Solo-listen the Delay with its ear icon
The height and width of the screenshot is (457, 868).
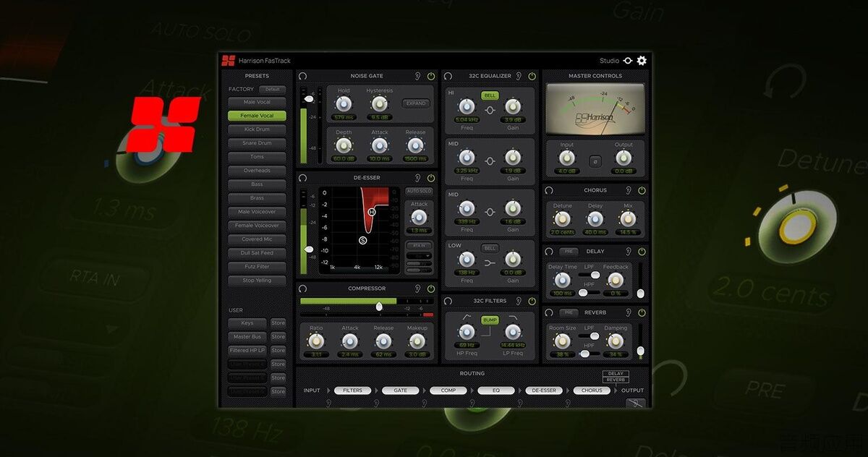point(628,252)
